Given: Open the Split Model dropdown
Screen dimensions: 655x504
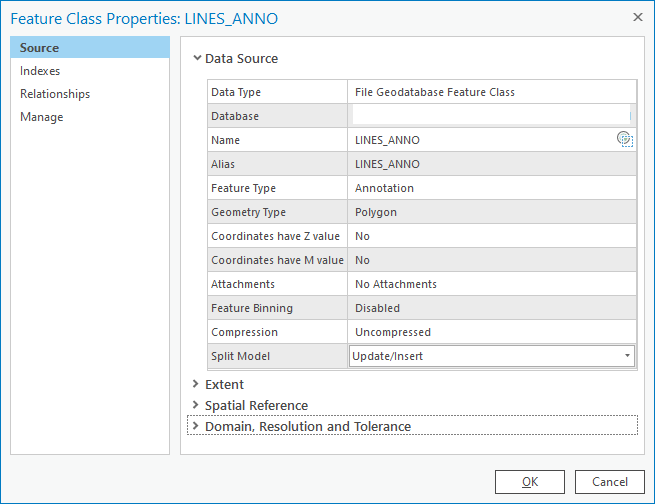Looking at the screenshot, I should (x=627, y=356).
